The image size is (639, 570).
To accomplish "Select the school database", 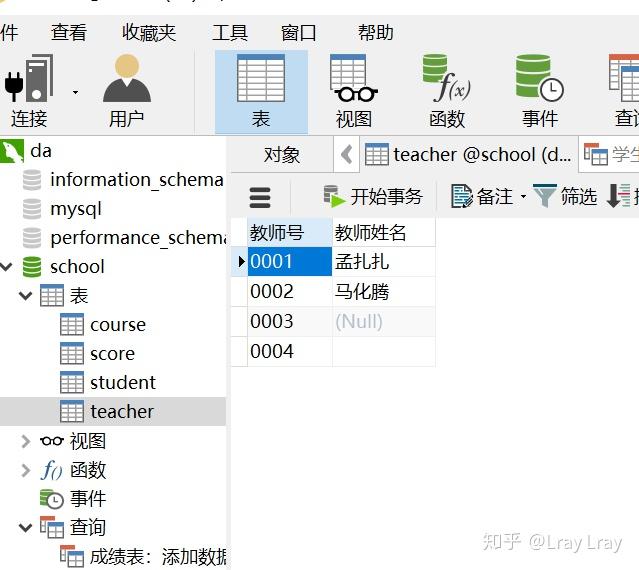I will pyautogui.click(x=77, y=267).
